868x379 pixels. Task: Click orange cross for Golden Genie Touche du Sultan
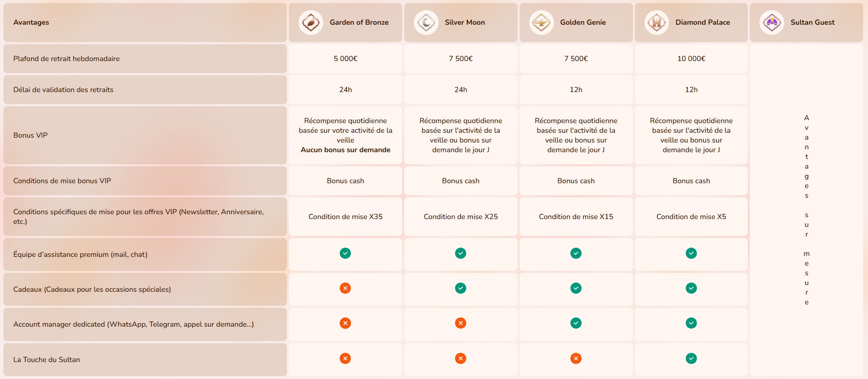(x=576, y=359)
